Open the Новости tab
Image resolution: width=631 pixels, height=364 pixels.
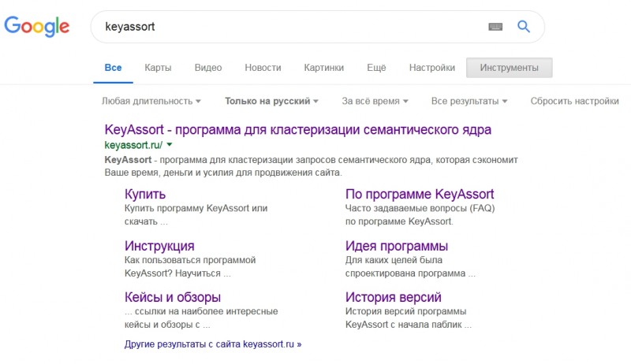tap(263, 68)
